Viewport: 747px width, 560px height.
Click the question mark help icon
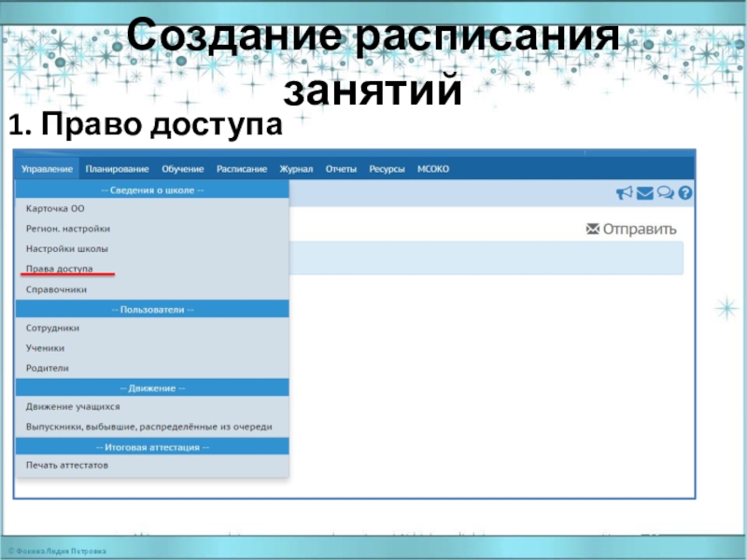684,193
